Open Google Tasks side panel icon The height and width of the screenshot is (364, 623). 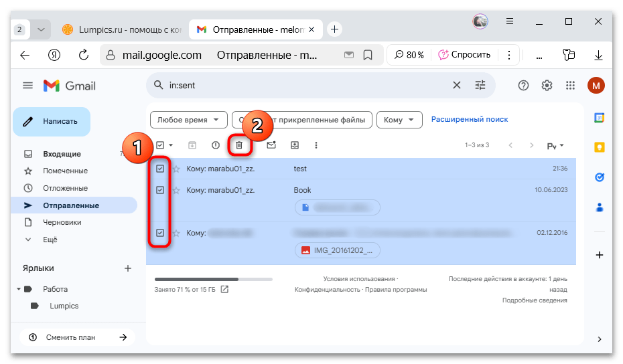pos(599,177)
